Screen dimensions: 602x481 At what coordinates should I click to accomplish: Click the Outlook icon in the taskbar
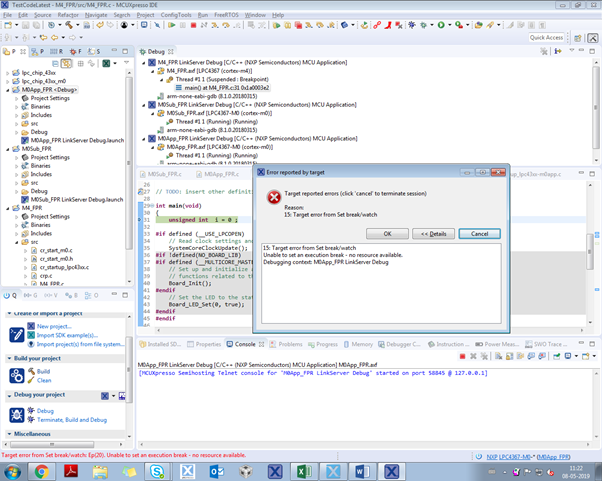pyautogui.click(x=216, y=471)
